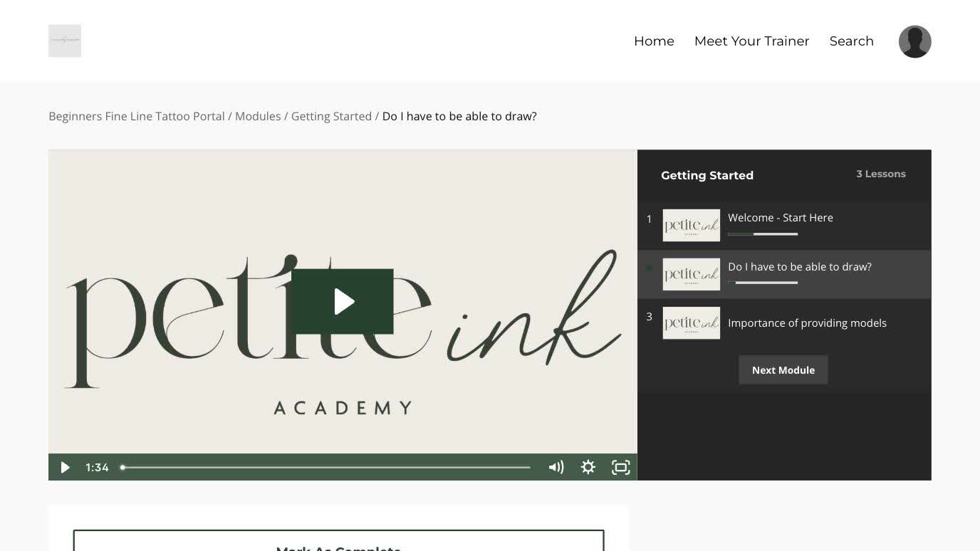Viewport: 980px width, 551px height.
Task: Click the Welcome lesson progress bar
Action: tap(763, 234)
